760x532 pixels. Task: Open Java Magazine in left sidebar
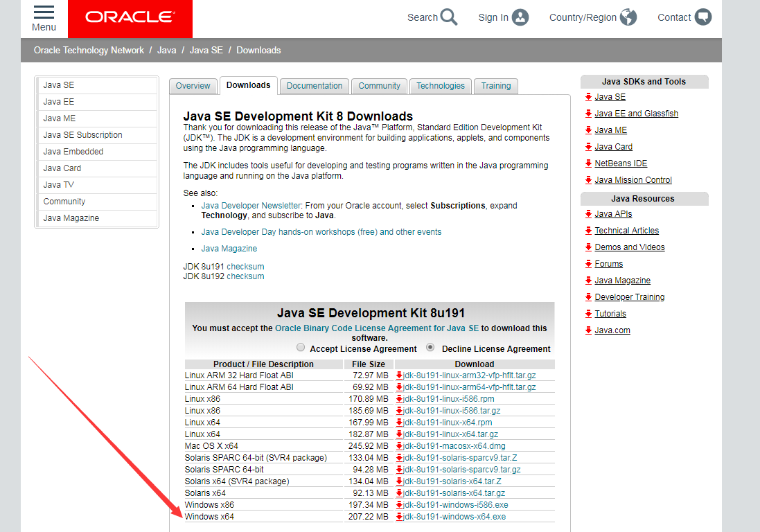98,218
